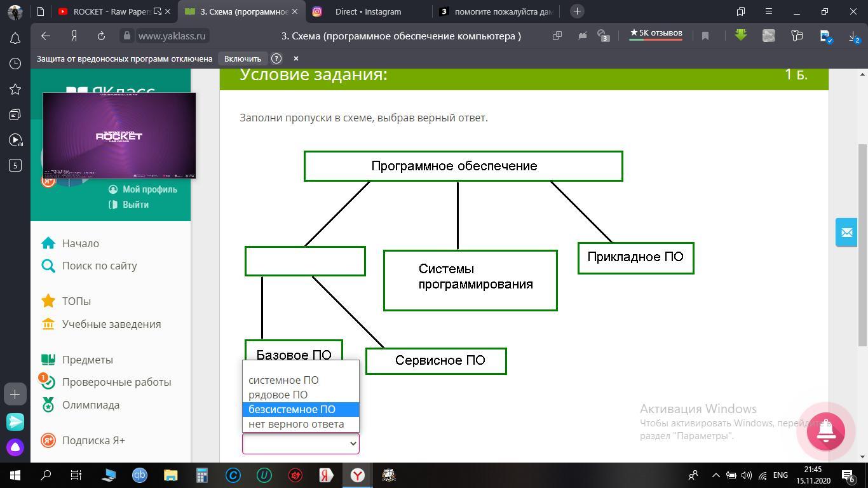Image resolution: width=868 pixels, height=488 pixels.
Task: Open the red notification bell bubble
Action: click(x=825, y=431)
